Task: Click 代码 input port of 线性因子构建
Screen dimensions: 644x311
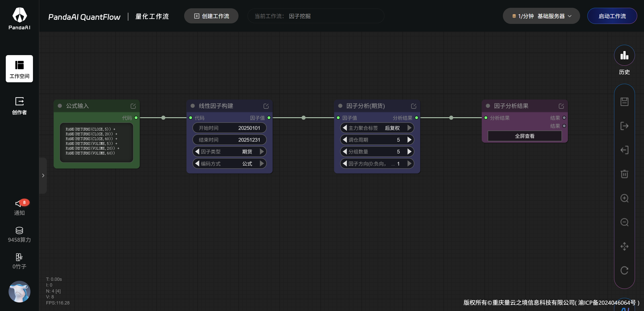Action: click(191, 118)
